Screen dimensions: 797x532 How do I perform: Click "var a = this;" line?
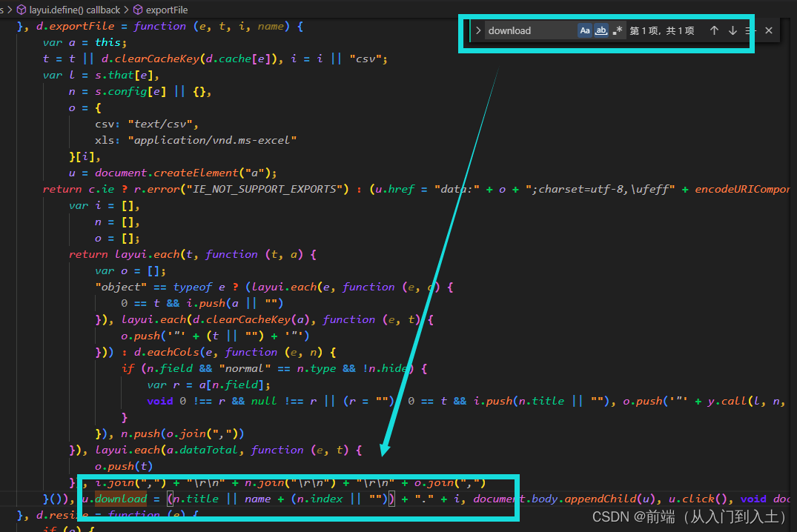85,42
